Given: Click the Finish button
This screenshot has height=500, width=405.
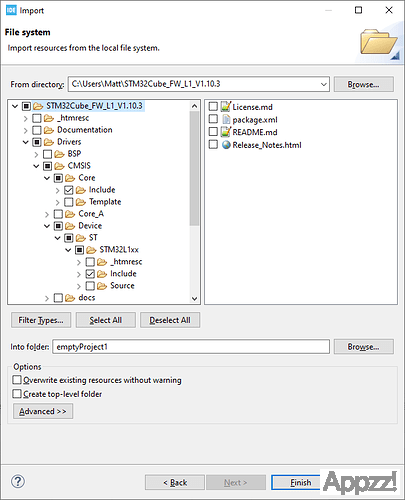Looking at the screenshot, I should (x=296, y=482).
